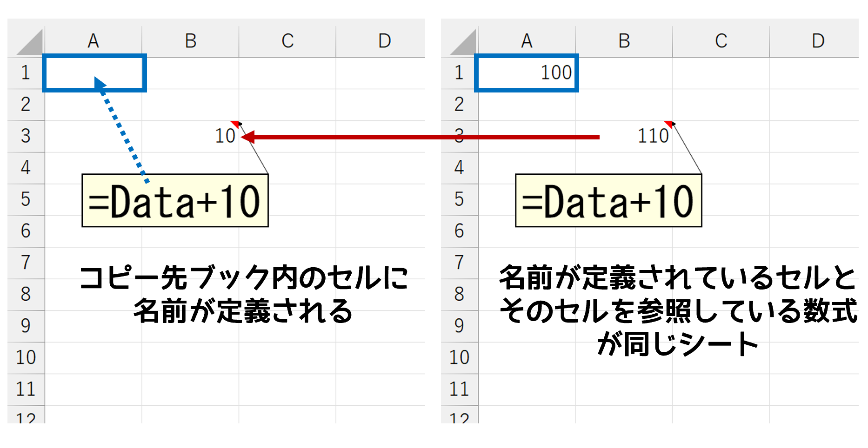
Task: Select row 10 header in right sheet
Action: tap(460, 358)
